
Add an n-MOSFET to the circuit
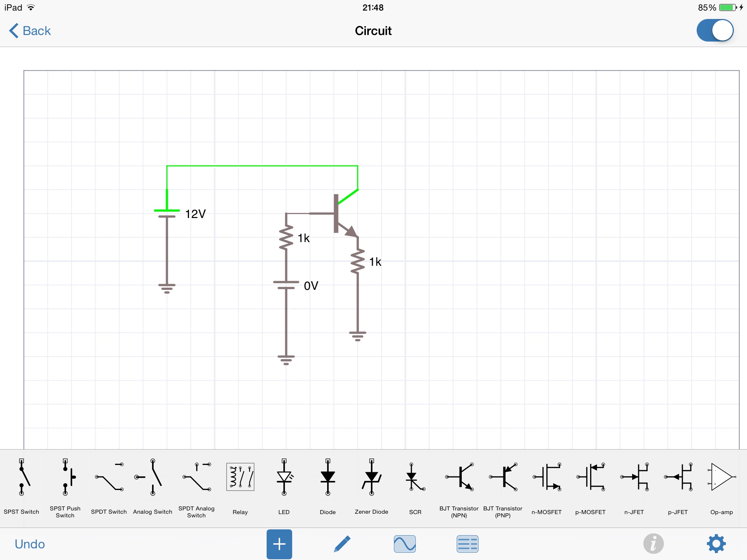click(546, 477)
